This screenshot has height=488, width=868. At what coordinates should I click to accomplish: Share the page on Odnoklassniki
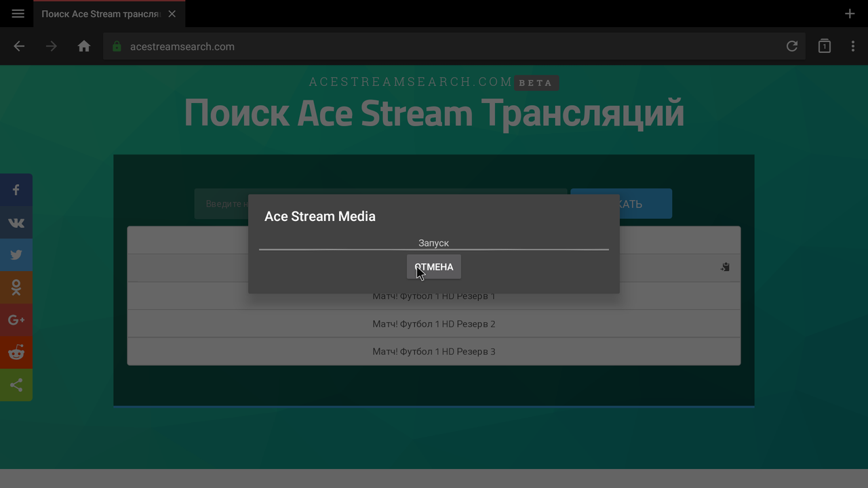[16, 287]
